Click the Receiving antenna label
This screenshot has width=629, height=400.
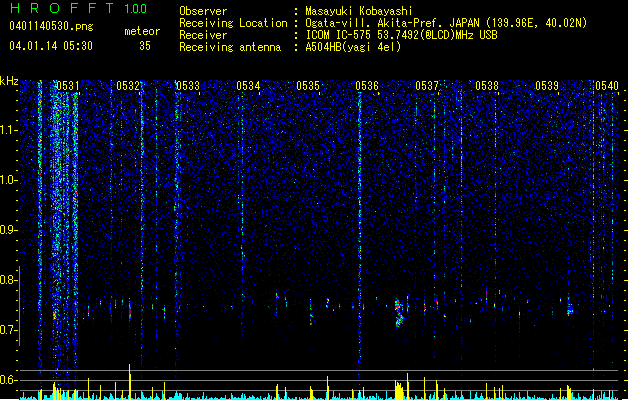[x=230, y=47]
